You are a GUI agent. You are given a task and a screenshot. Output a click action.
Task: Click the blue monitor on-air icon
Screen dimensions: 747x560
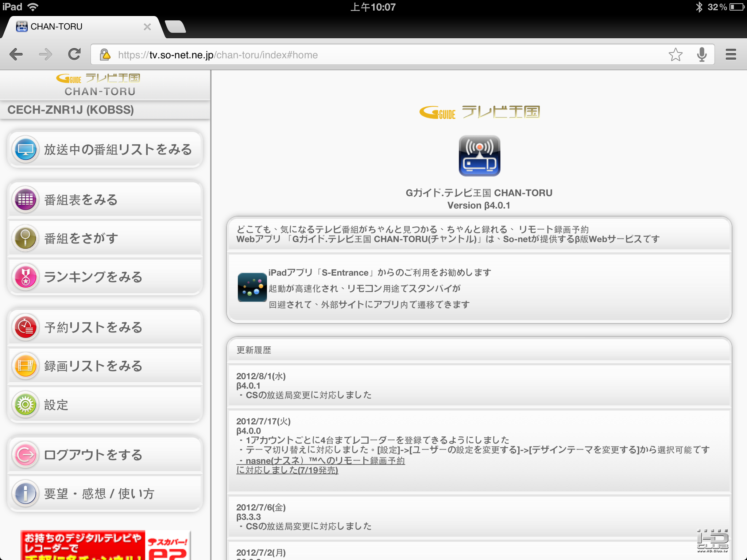(x=26, y=149)
